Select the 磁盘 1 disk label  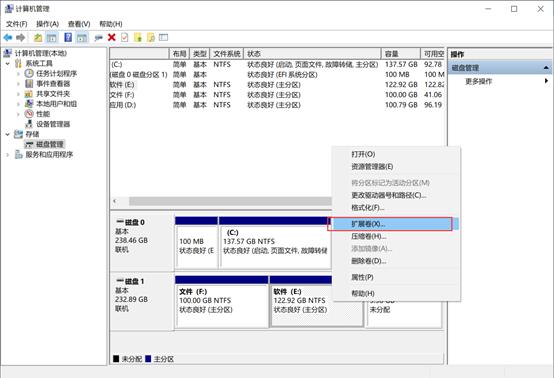coord(142,301)
